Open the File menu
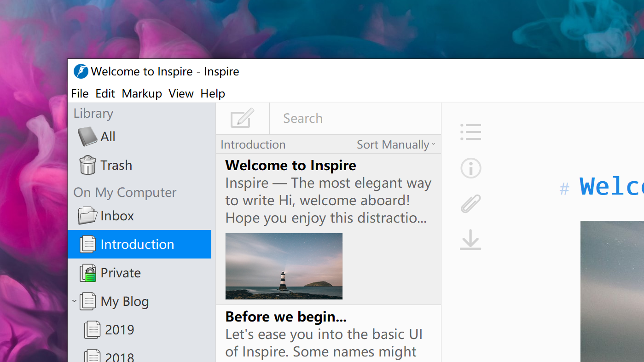 pyautogui.click(x=80, y=93)
